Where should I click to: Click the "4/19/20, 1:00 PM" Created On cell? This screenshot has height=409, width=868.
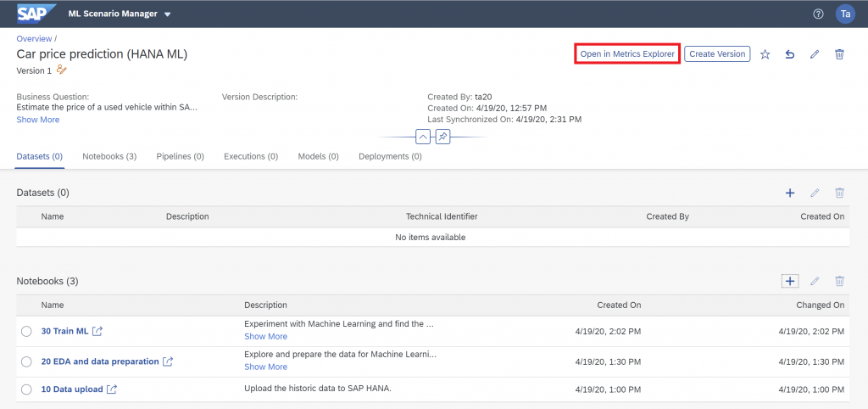[x=608, y=389]
